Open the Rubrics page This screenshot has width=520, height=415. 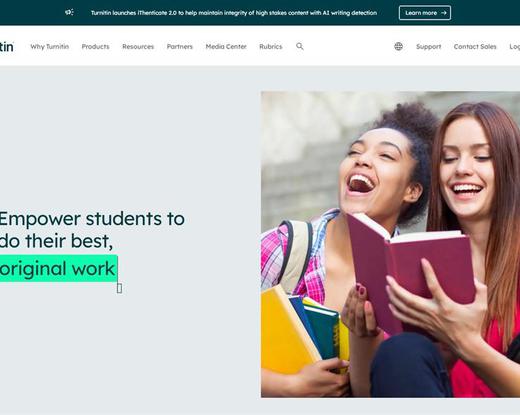click(x=271, y=47)
